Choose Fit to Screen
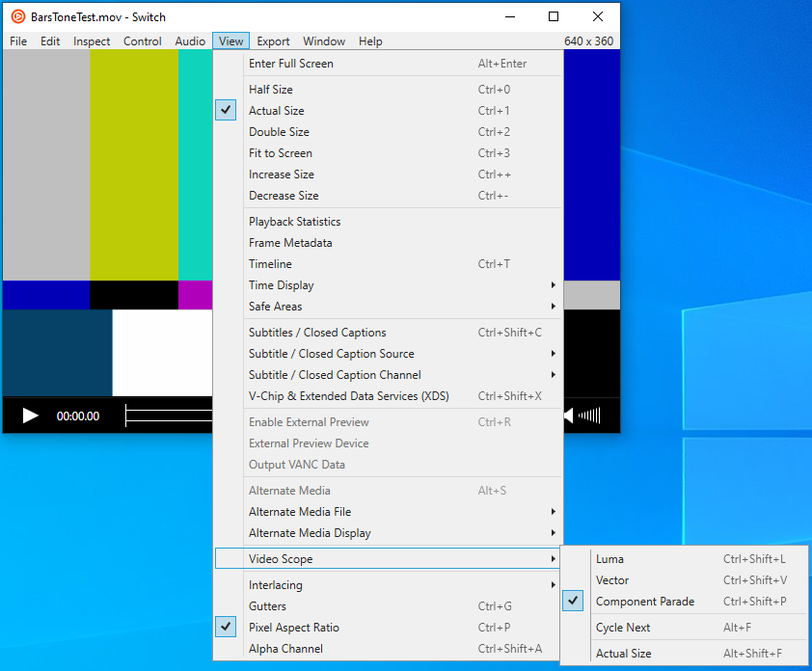Viewport: 812px width, 671px height. 388,153
